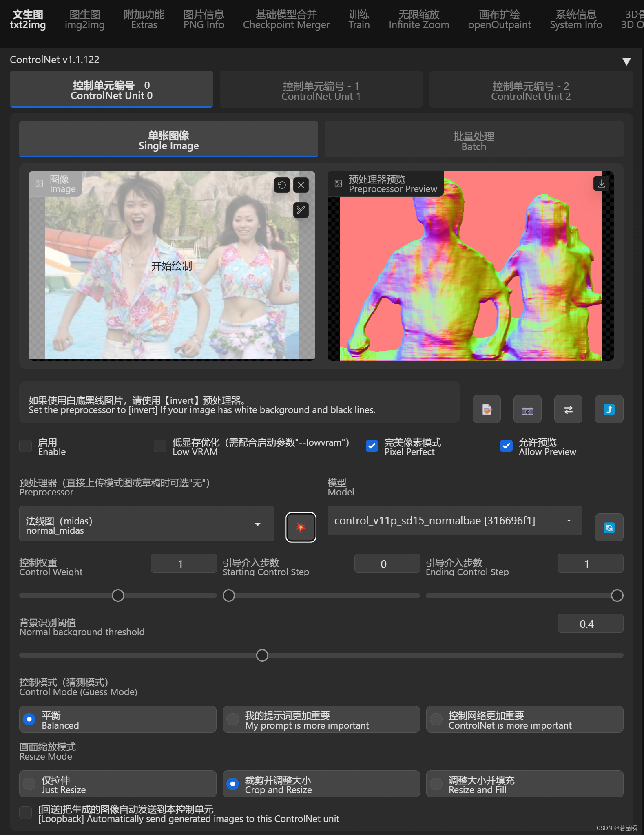Run preprocessor with the red explosion button
This screenshot has height=835, width=644.
[301, 527]
